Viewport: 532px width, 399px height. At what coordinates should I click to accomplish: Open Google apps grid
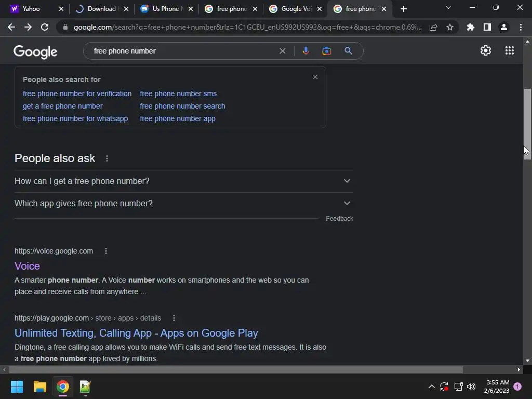pyautogui.click(x=509, y=50)
